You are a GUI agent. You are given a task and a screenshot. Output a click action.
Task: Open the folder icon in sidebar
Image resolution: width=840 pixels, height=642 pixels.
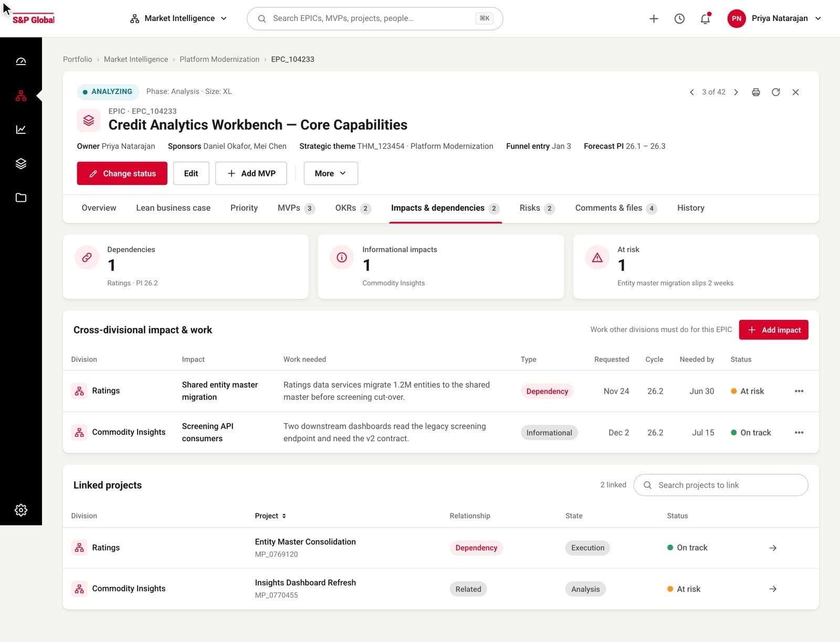coord(21,198)
